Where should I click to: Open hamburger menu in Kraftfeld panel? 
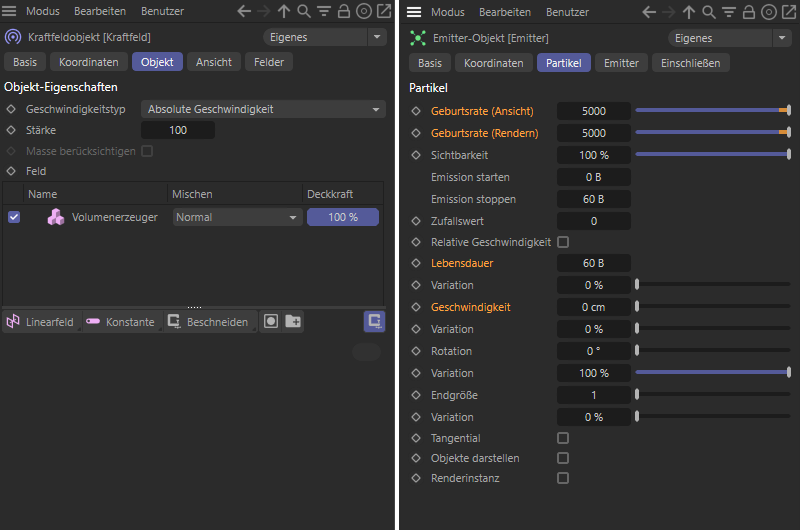pyautogui.click(x=9, y=11)
